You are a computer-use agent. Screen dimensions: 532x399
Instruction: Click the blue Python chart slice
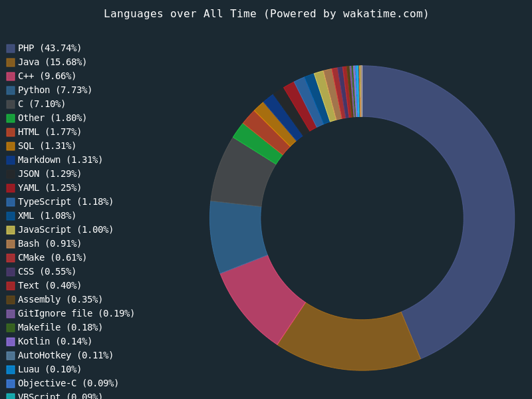tap(236, 236)
